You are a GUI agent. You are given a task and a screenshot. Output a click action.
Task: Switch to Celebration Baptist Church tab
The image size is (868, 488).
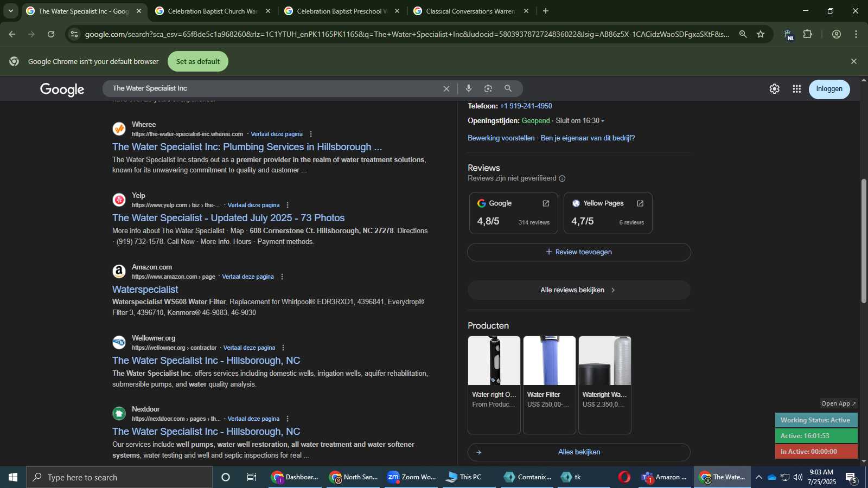212,11
